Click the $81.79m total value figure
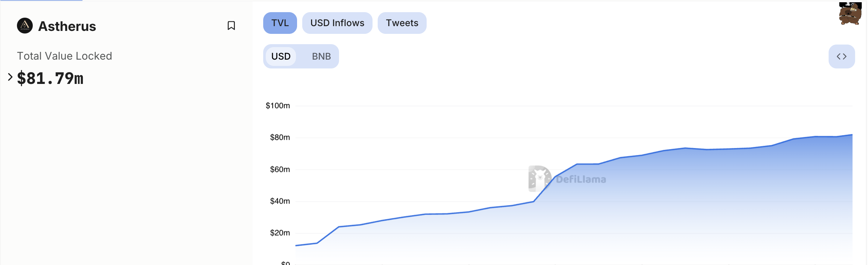This screenshot has width=868, height=265. pos(50,78)
